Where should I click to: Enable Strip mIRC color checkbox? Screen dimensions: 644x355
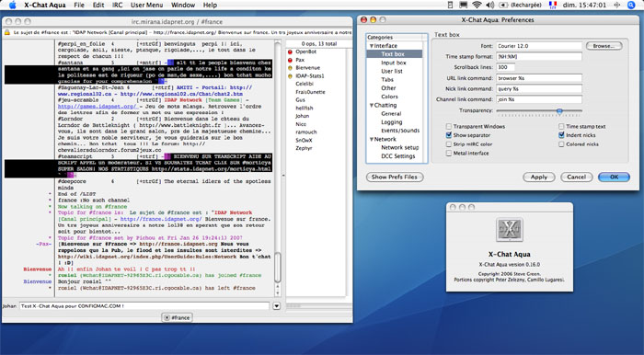click(449, 144)
